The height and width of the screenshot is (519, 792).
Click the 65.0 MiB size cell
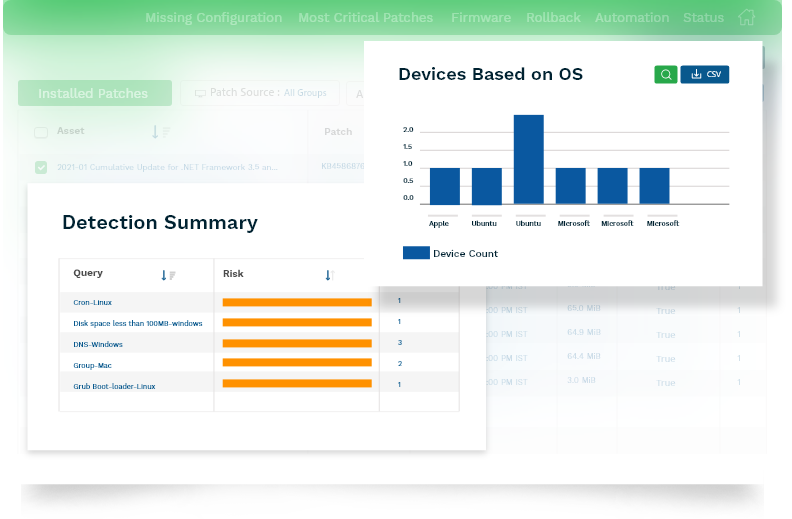[x=584, y=308]
